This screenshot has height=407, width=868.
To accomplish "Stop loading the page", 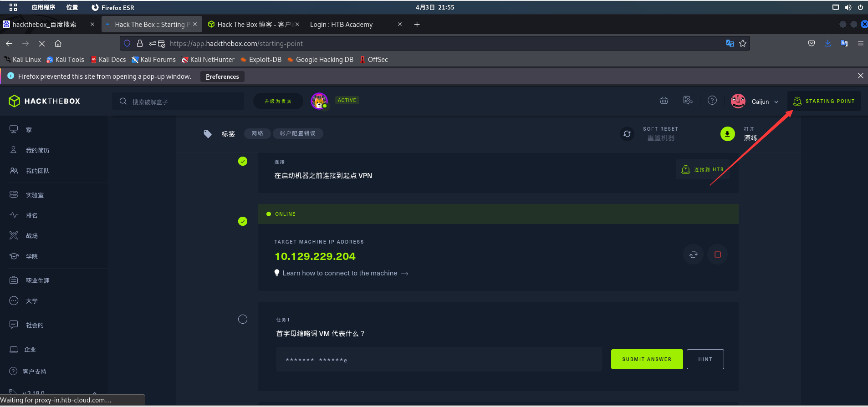I will (x=41, y=44).
